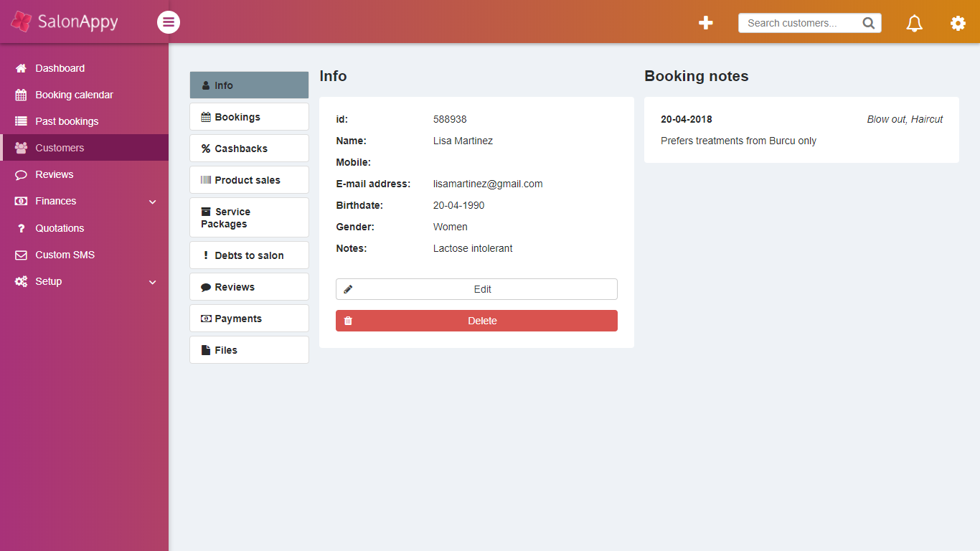
Task: Switch to the customer Reviews tab
Action: (x=249, y=287)
